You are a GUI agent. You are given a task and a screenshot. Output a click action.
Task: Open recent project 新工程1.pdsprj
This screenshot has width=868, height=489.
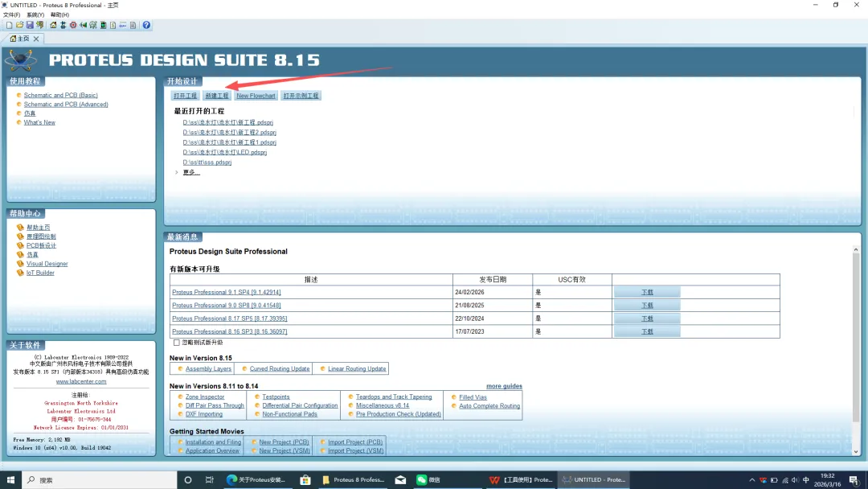coord(229,142)
